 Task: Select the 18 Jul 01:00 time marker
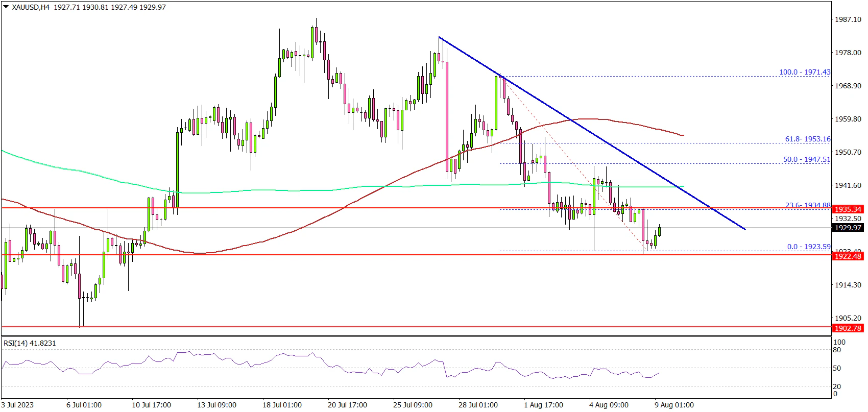[x=282, y=405]
